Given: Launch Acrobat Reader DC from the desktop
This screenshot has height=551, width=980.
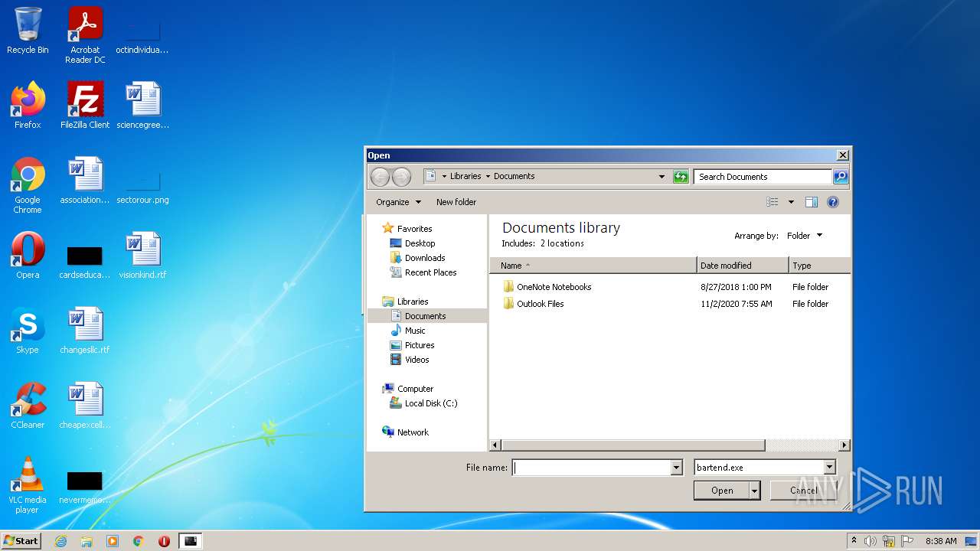Looking at the screenshot, I should (x=85, y=35).
